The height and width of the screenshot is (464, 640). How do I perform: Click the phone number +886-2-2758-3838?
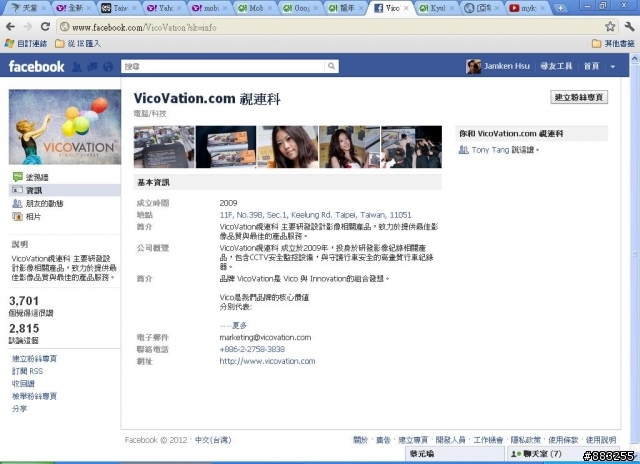(252, 349)
